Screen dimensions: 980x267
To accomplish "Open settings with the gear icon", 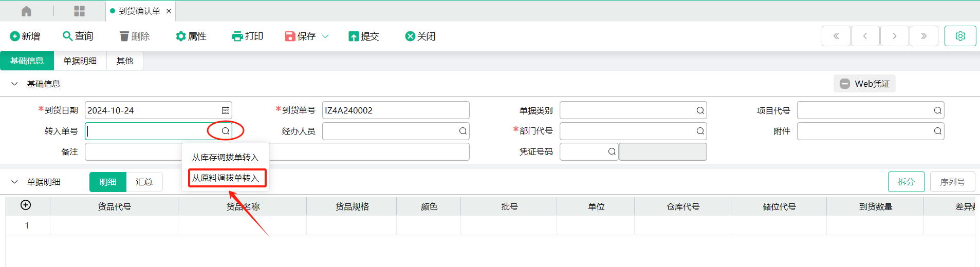I will [960, 36].
